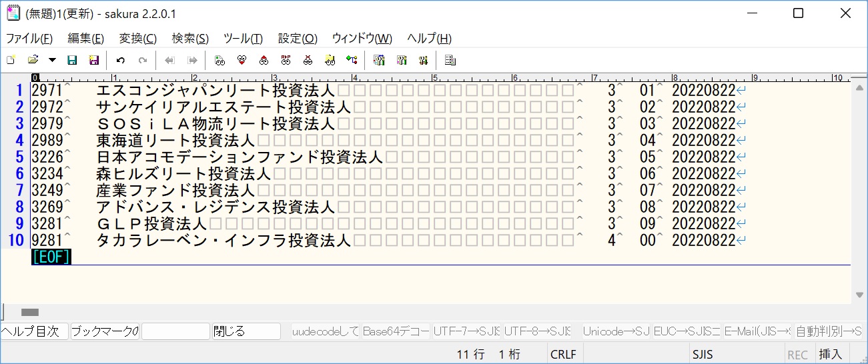Click the 11 行 1 桁 position field
Viewport: 868px width, 364px height.
[x=488, y=355]
